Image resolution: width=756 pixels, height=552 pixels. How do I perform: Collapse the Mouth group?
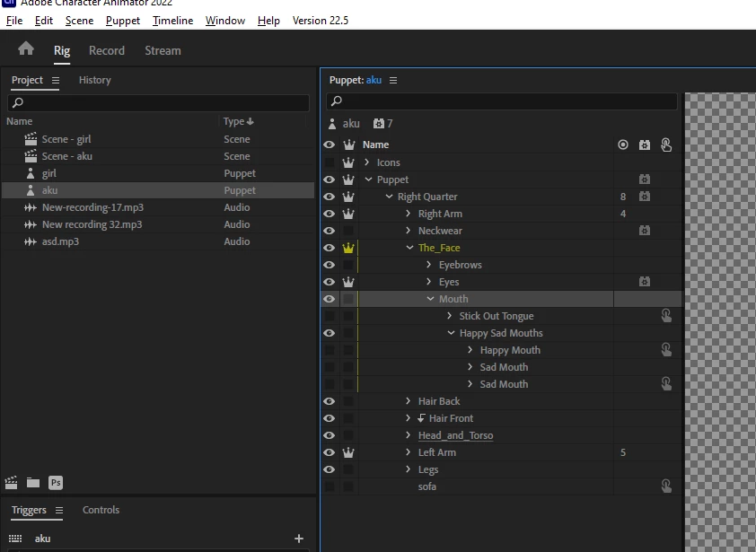coord(431,298)
